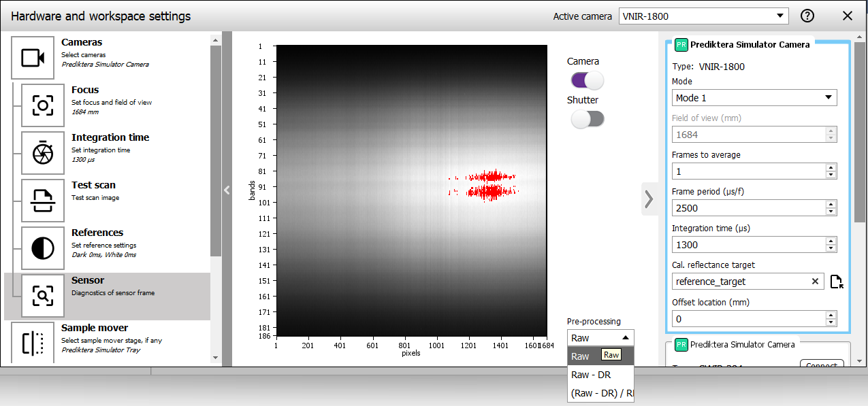Open the Mode dropdown showing Mode 1

(754, 97)
